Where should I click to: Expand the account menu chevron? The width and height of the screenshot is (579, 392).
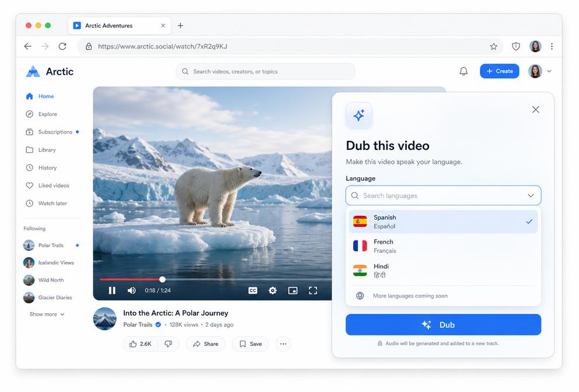pyautogui.click(x=549, y=71)
